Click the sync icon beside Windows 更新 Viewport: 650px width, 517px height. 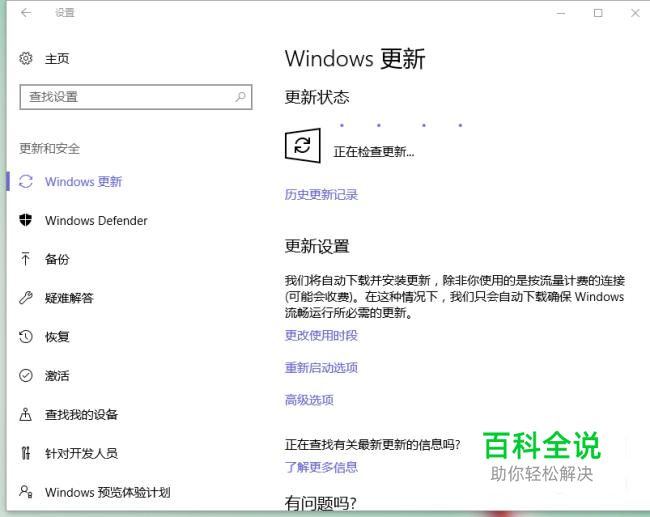tap(26, 182)
